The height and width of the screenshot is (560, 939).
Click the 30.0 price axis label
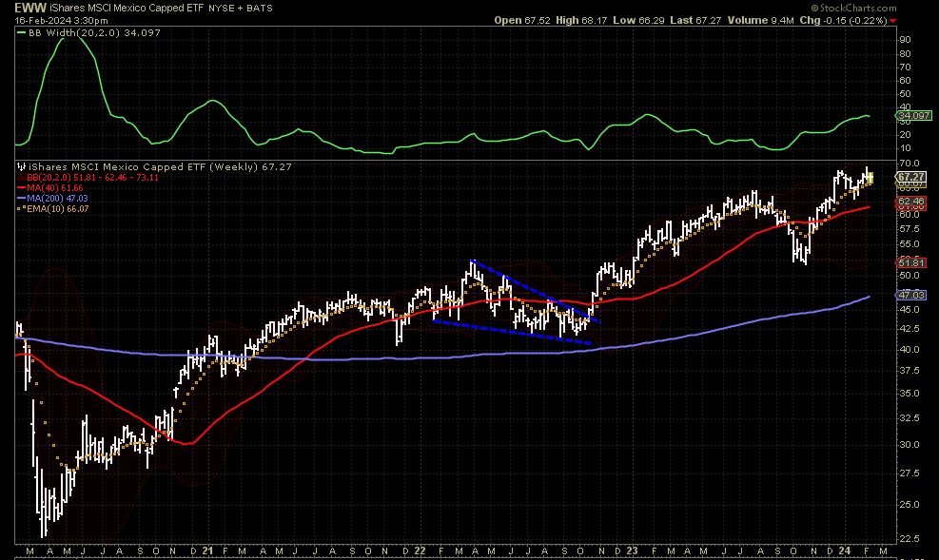click(x=910, y=445)
